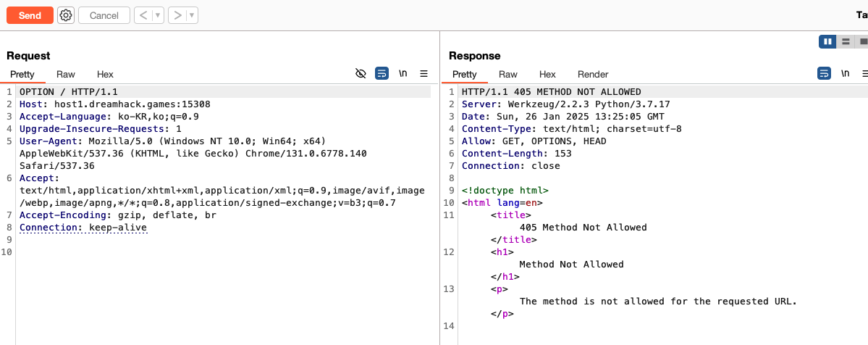
Task: Open the forward-history dropdown arrow
Action: click(x=192, y=15)
